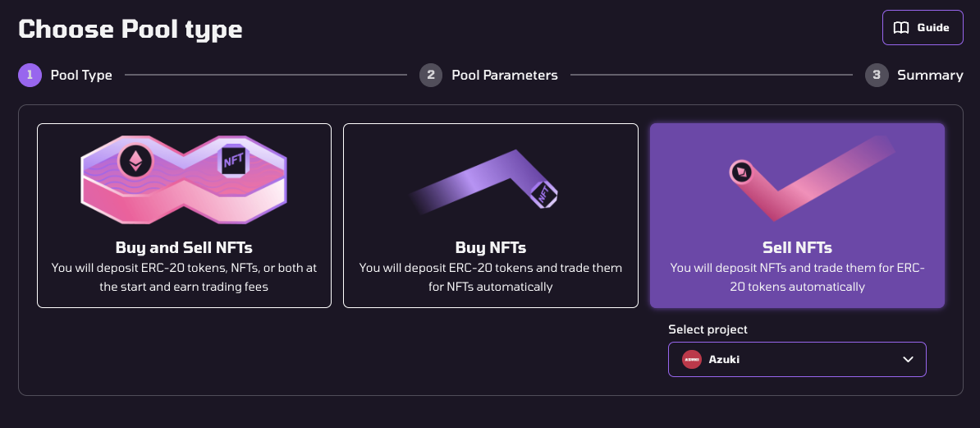
Task: Click the book icon in Guide button
Action: (901, 28)
